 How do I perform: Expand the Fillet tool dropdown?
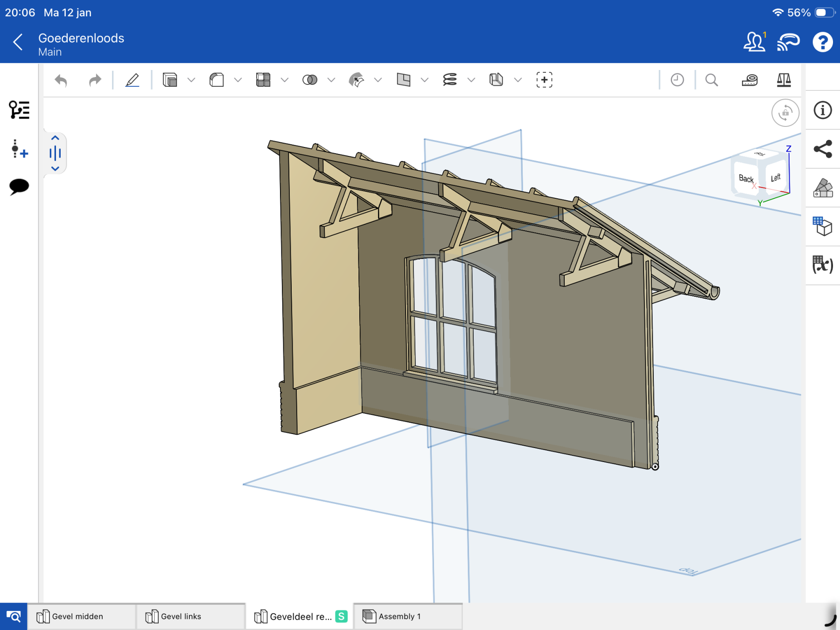click(x=238, y=80)
